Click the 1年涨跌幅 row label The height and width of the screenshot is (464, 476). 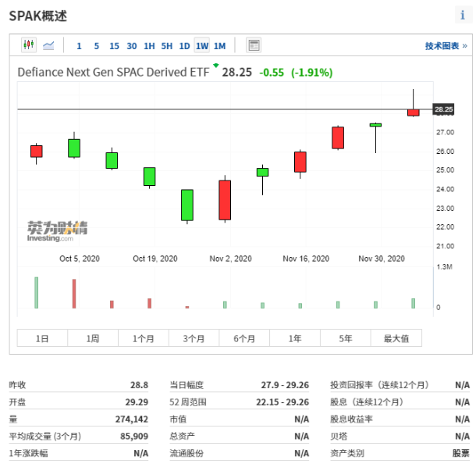click(x=28, y=453)
